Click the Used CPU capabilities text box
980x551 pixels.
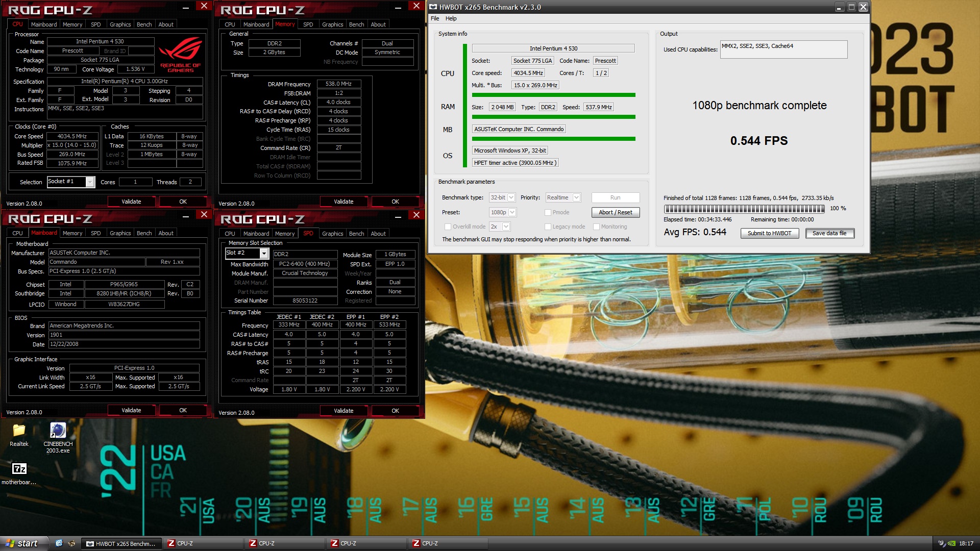783,49
